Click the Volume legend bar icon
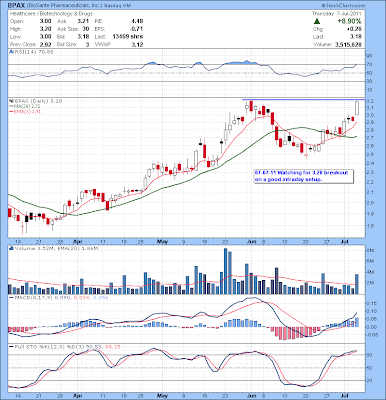This screenshot has width=386, height=400. (x=11, y=248)
